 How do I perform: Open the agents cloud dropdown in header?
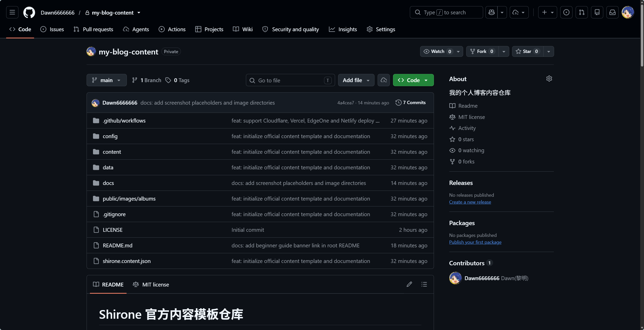519,12
